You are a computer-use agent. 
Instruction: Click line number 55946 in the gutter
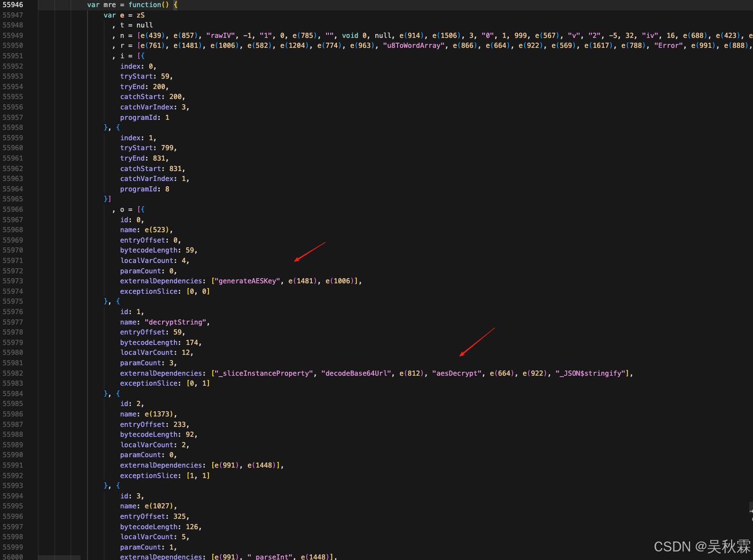pos(13,5)
